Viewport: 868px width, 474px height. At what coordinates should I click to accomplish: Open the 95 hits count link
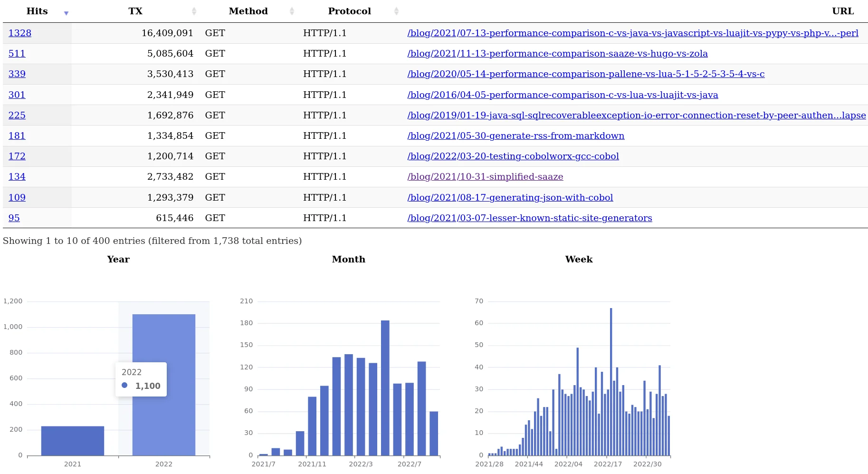(14, 218)
